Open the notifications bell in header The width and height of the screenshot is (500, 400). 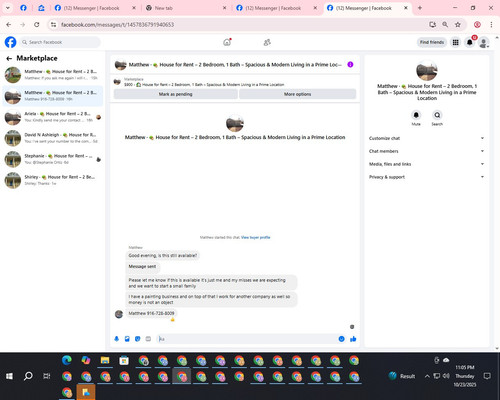[x=470, y=42]
